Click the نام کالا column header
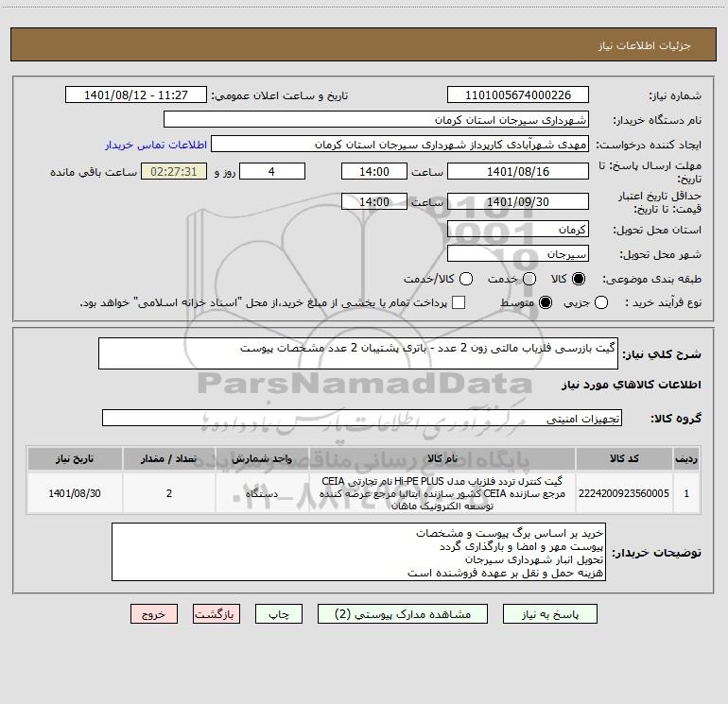This screenshot has height=704, width=728. [442, 458]
